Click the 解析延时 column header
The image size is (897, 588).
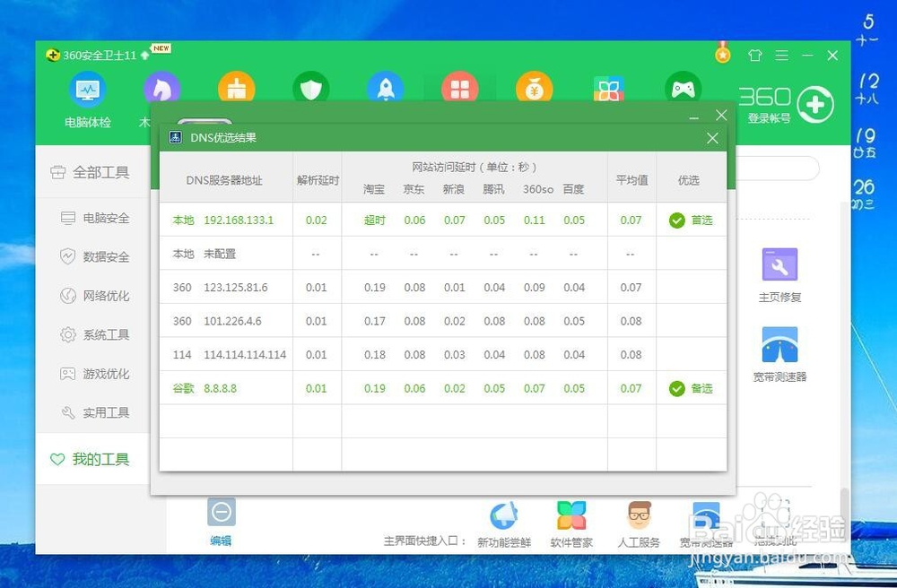pyautogui.click(x=318, y=180)
